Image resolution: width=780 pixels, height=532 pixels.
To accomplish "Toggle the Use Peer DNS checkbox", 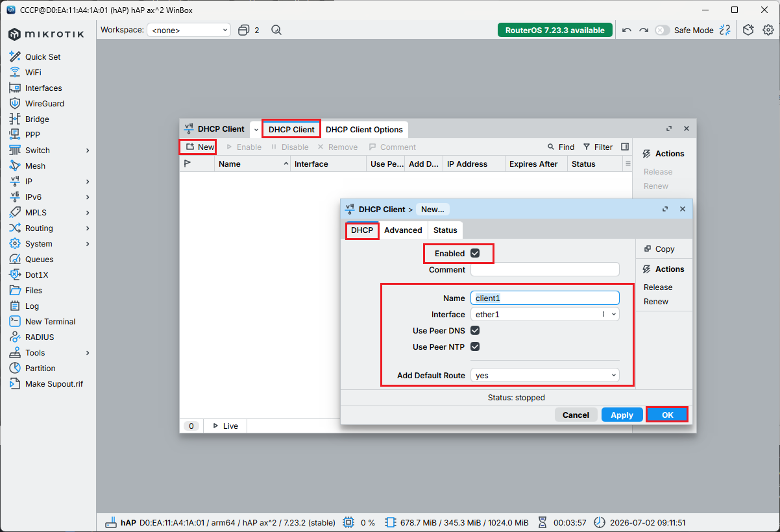I will click(475, 330).
